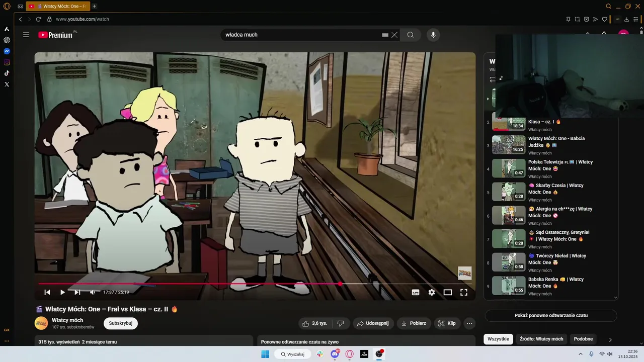The width and height of the screenshot is (644, 362).
Task: Clear the search query with X
Action: pos(394,35)
